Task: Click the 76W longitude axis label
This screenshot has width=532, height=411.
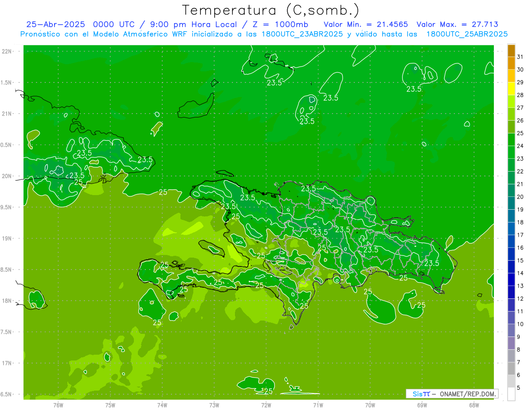Action: pos(58,405)
